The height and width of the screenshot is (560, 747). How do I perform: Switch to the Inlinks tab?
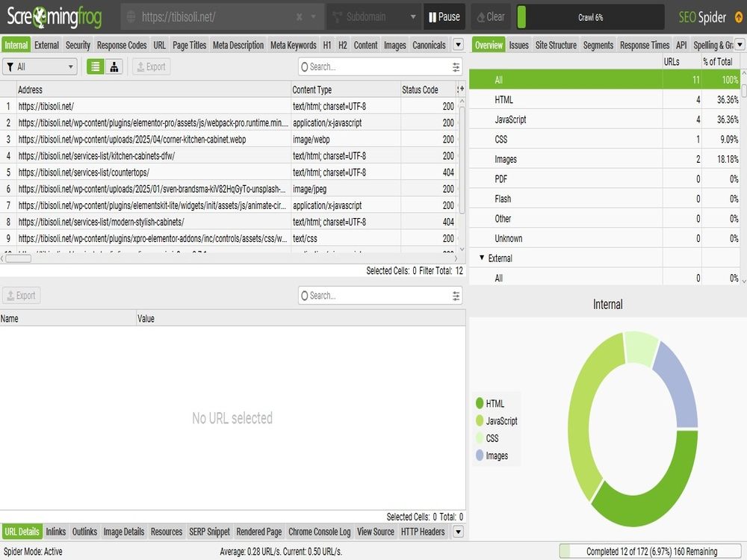[x=56, y=532]
